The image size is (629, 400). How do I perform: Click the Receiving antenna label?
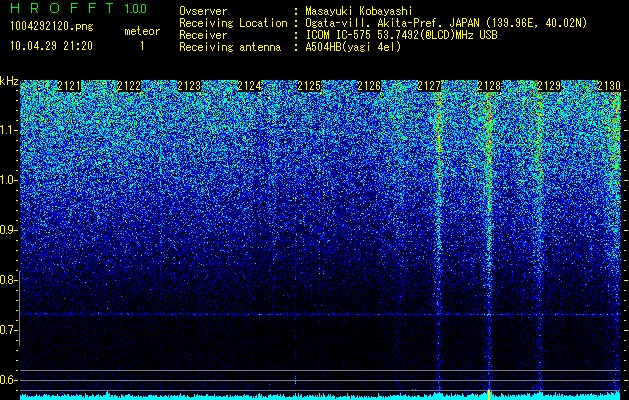(230, 47)
